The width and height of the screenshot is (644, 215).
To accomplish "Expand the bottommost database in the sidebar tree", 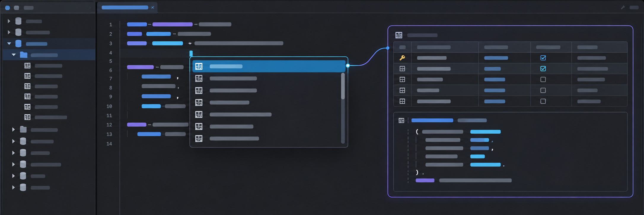I will click(x=13, y=187).
